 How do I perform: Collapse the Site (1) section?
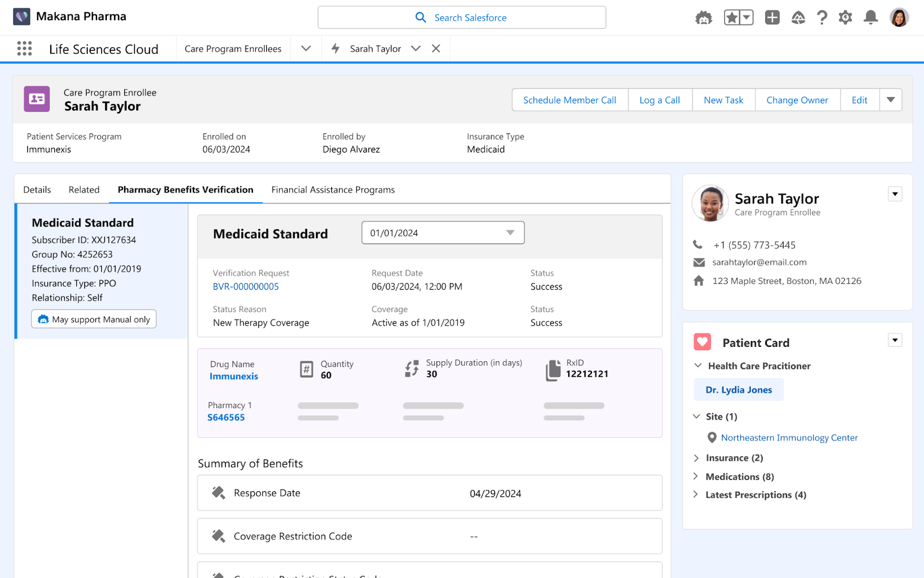pos(696,417)
